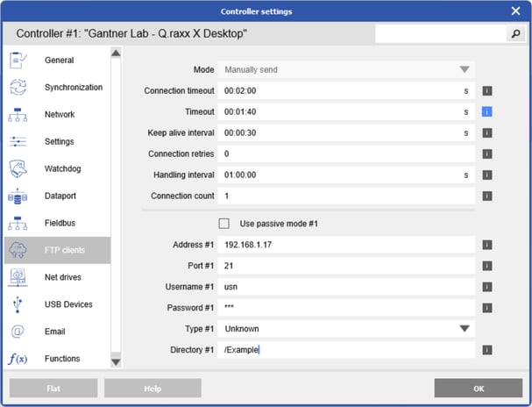Image resolution: width=532 pixels, height=407 pixels.
Task: Edit the Username #1 field
Action: click(x=346, y=287)
